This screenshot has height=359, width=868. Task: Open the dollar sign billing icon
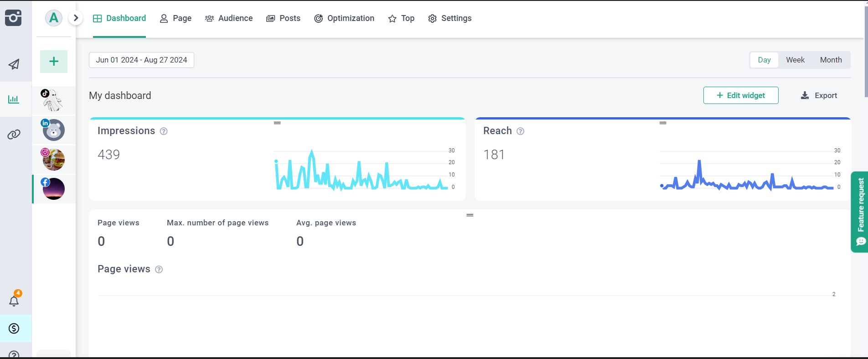click(x=14, y=328)
